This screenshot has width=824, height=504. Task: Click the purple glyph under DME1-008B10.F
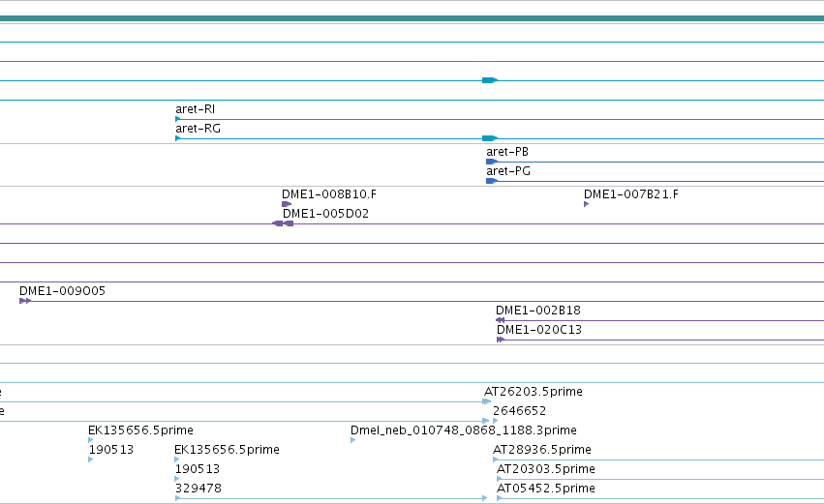[x=287, y=204]
